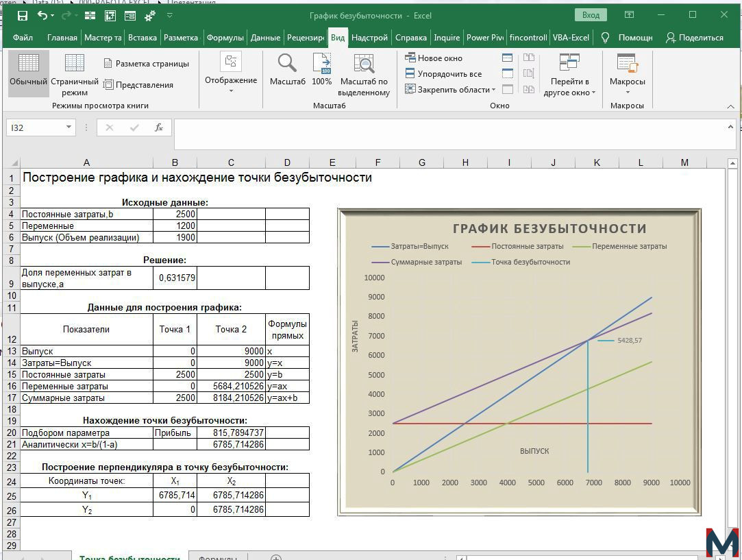
Task: Click Масштаб по выделенному button
Action: pos(364,75)
